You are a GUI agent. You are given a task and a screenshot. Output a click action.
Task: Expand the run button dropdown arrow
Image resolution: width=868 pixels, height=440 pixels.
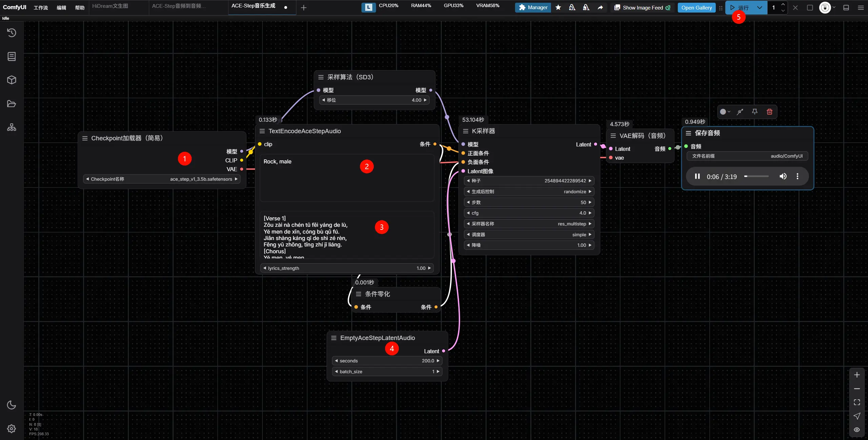tap(759, 7)
